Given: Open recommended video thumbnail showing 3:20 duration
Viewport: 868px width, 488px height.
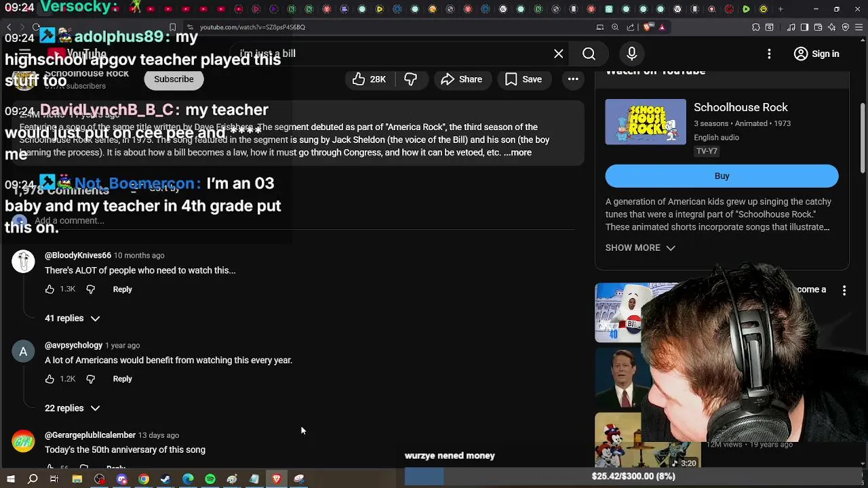Looking at the screenshot, I should [x=646, y=441].
